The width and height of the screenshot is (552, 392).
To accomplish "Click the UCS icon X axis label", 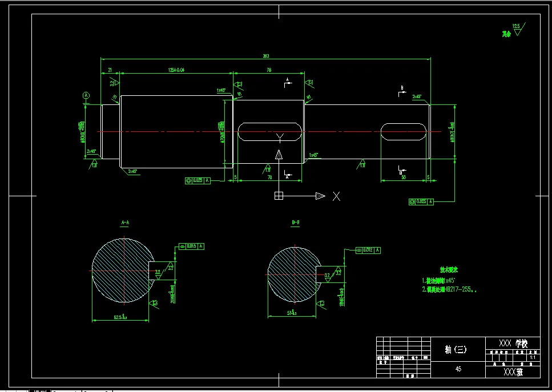I will 337,196.
